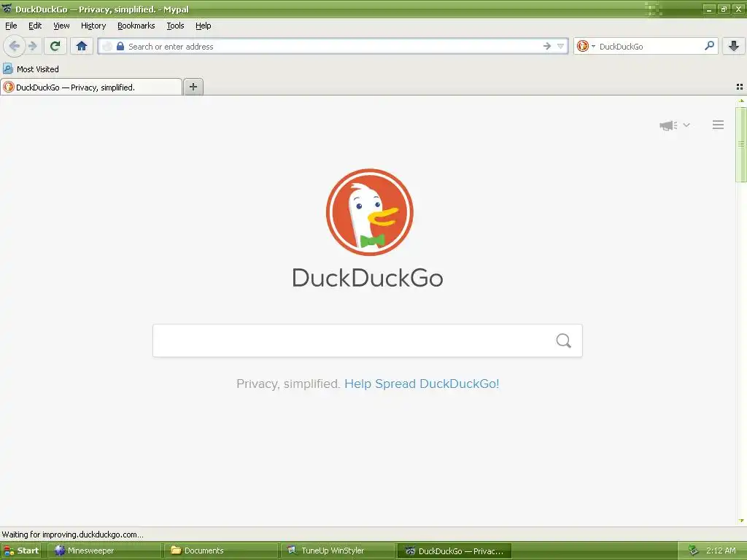Open the File menu
The width and height of the screenshot is (747, 560).
pyautogui.click(x=11, y=26)
